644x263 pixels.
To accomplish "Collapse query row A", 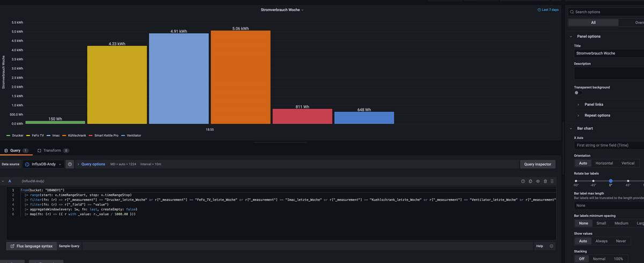I will click(3, 181).
